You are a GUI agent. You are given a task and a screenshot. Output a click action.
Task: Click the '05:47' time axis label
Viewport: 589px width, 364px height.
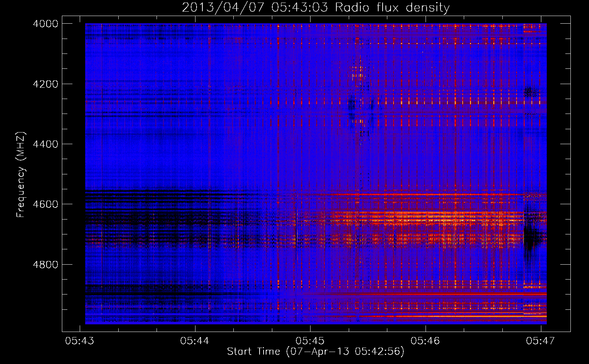click(x=541, y=341)
